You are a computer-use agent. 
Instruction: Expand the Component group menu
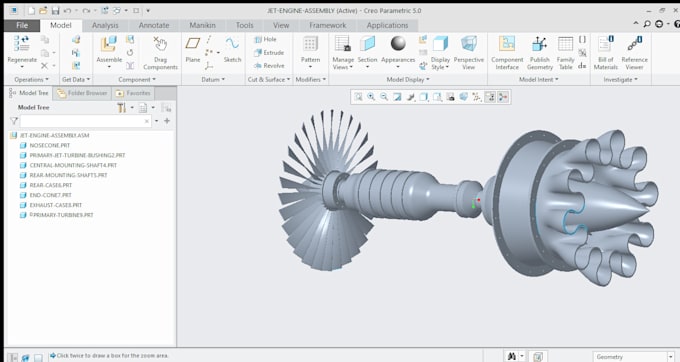[137, 80]
